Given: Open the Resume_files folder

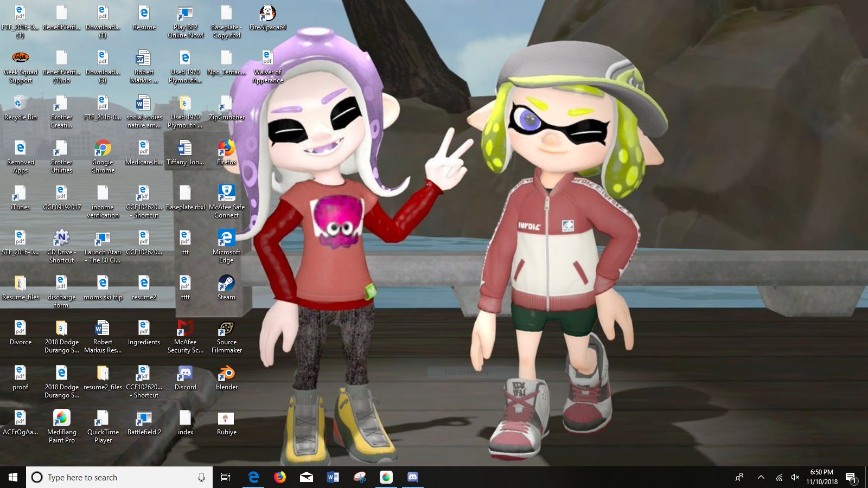Looking at the screenshot, I should tap(21, 287).
